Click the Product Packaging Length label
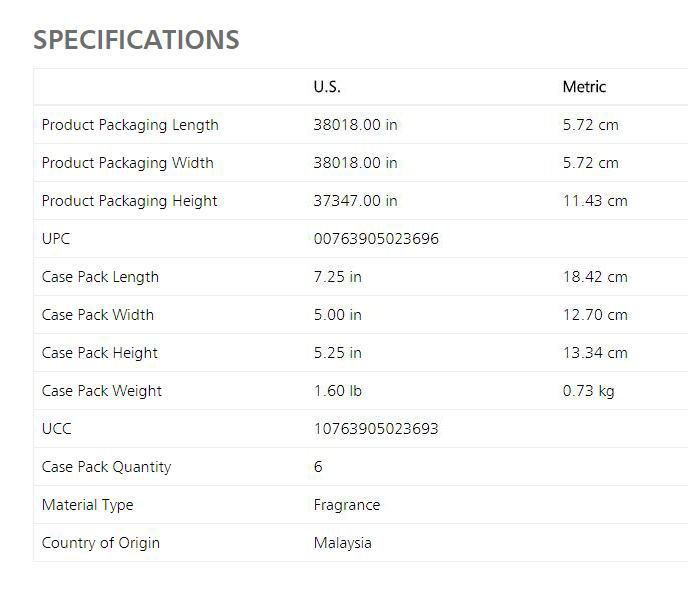 pyautogui.click(x=130, y=125)
